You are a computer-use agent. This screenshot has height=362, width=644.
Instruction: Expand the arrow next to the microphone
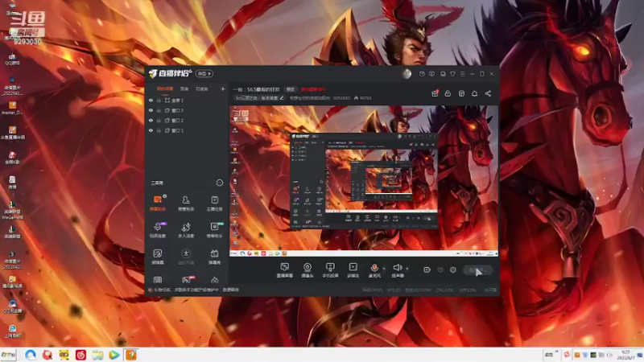pos(384,269)
